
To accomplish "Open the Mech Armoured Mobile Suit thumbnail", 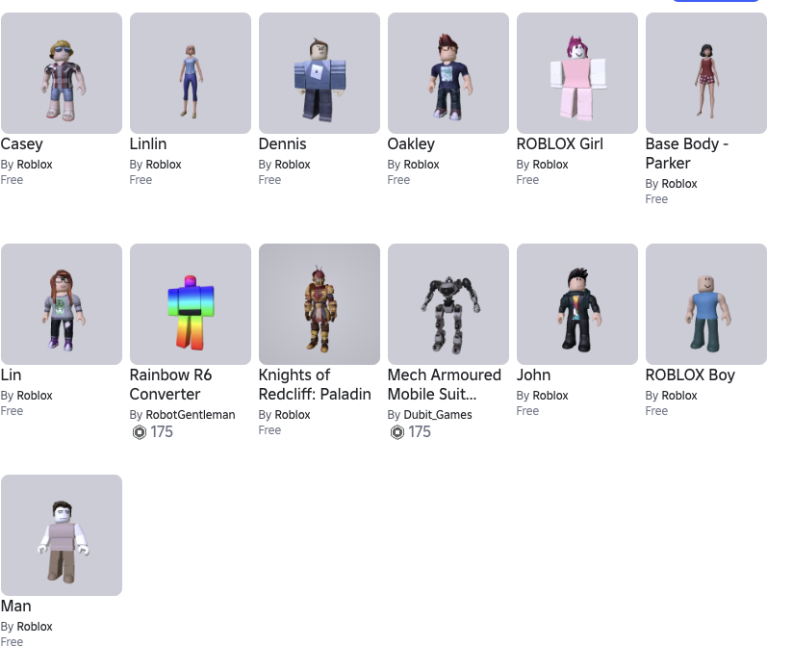I will 448,304.
